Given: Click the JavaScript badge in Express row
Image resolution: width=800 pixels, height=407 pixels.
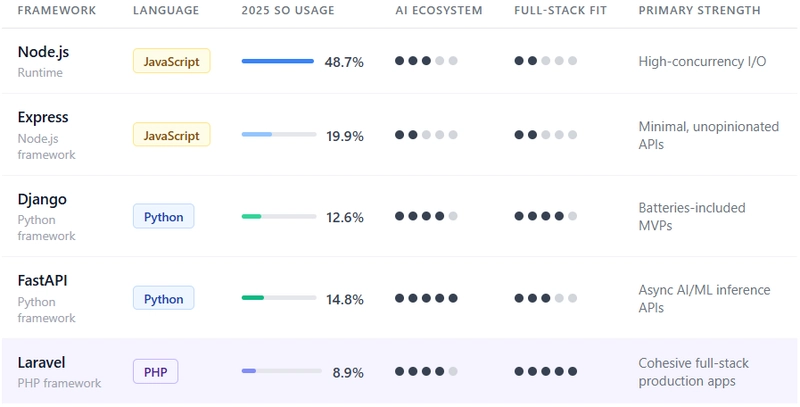Looking at the screenshot, I should (172, 135).
